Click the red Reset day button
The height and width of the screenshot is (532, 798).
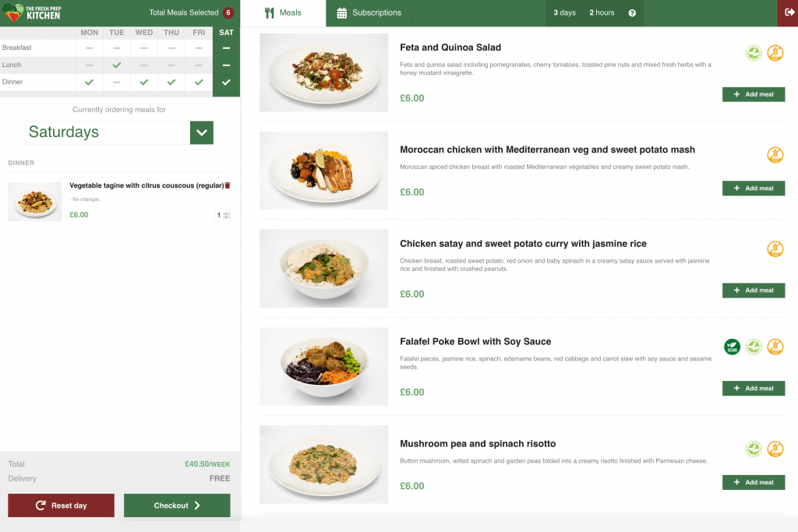(61, 506)
